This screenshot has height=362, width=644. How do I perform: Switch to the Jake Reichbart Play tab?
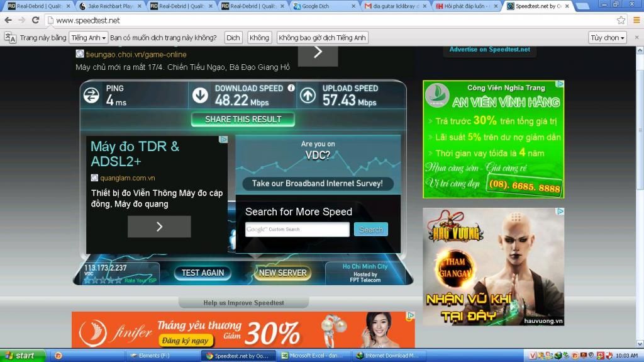coord(110,6)
